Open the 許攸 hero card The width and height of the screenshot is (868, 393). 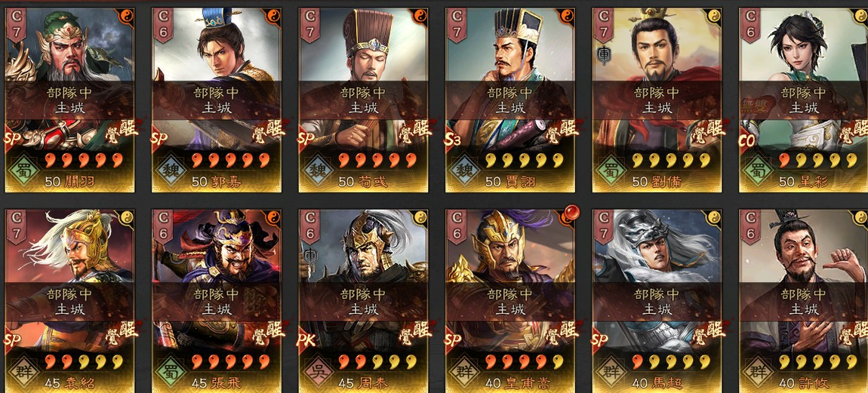tap(803, 301)
